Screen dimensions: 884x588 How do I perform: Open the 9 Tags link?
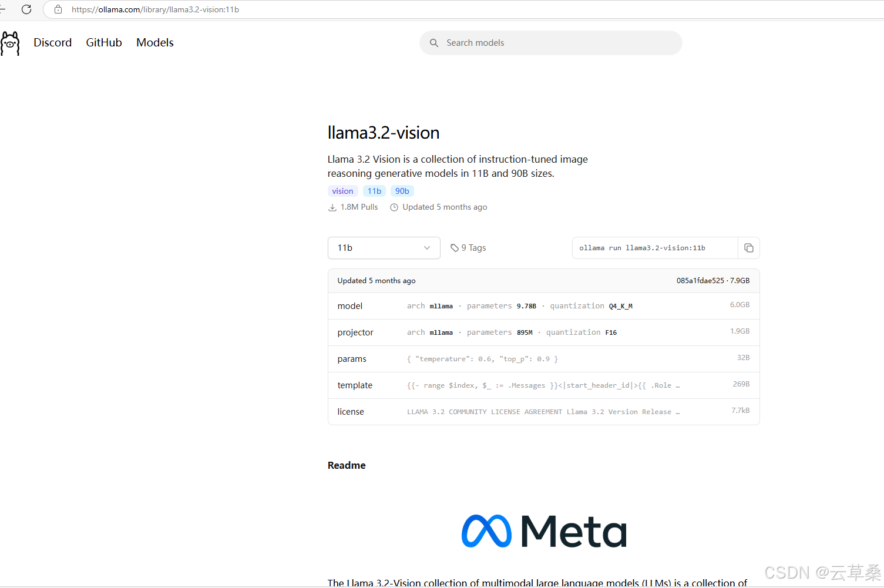click(468, 248)
